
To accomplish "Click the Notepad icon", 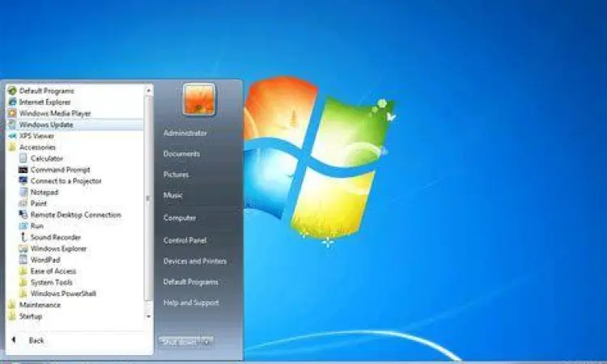I will (23, 192).
